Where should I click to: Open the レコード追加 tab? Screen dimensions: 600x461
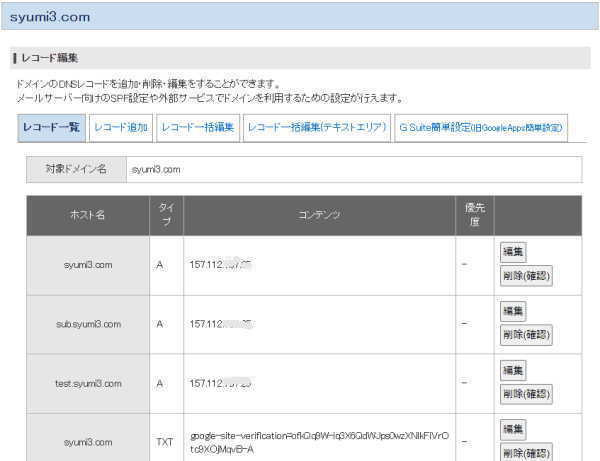pos(121,128)
